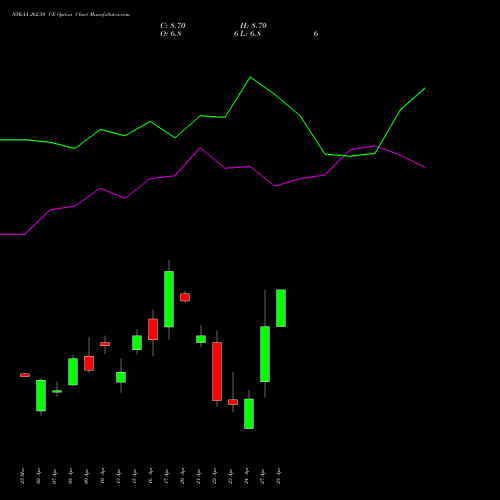The width and height of the screenshot is (500, 500).
Task: Click the red candlestick for 16 Apr
Action: (x=153, y=329)
